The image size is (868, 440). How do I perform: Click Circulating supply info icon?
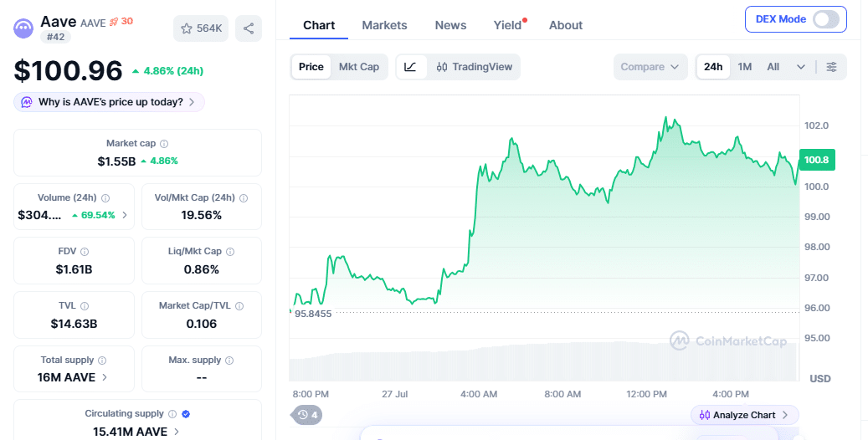[x=172, y=414]
